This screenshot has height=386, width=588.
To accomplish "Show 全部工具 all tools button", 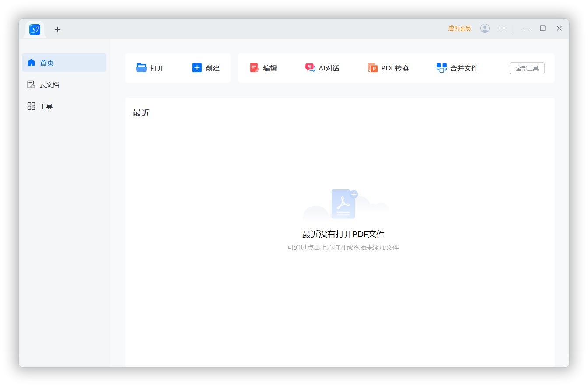I will click(527, 68).
